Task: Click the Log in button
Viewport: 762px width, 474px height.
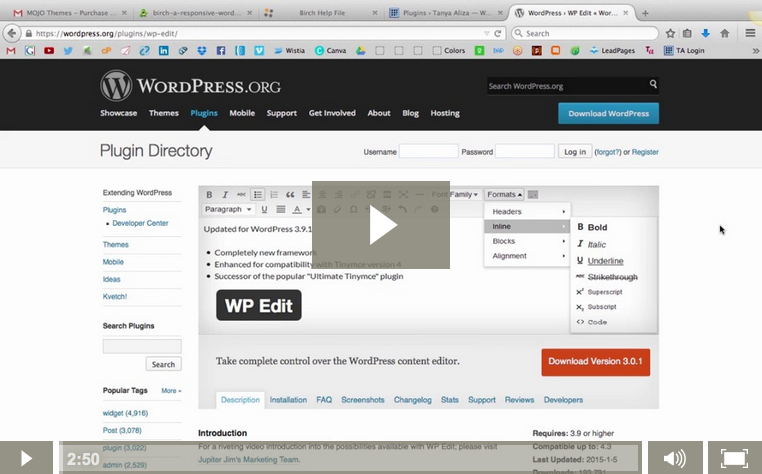Action: (x=575, y=152)
